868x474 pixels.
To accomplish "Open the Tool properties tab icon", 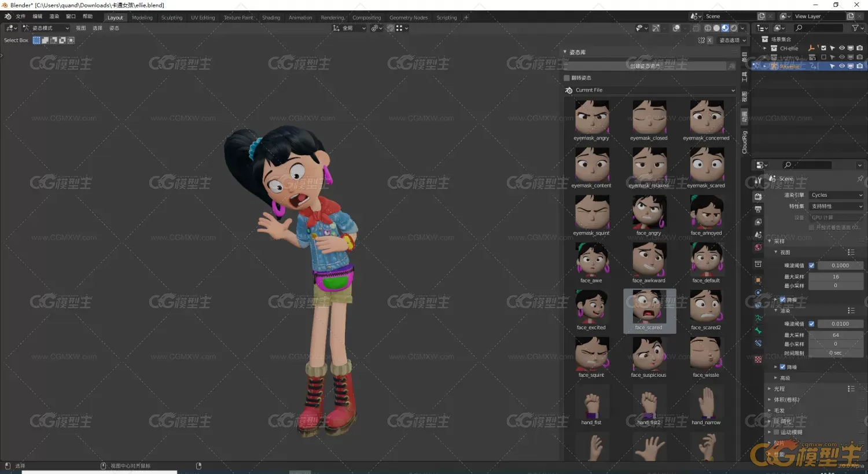I will (758, 181).
